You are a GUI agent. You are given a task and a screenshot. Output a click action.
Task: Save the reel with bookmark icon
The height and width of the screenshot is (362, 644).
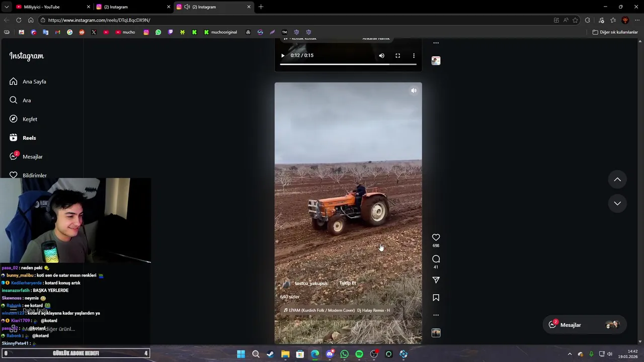coord(436,298)
